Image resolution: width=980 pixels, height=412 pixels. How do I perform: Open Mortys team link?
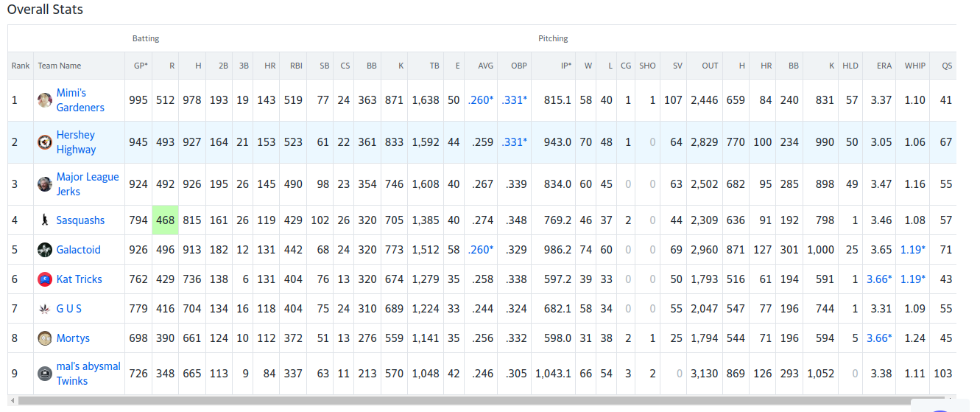(73, 338)
